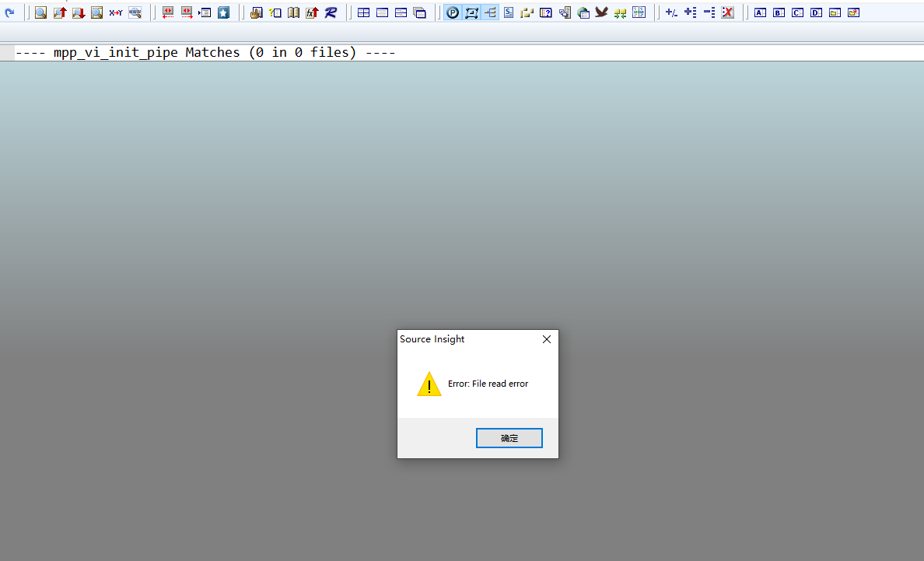Toggle the Symbol Window with S icon
The width and height of the screenshot is (924, 561).
[508, 12]
